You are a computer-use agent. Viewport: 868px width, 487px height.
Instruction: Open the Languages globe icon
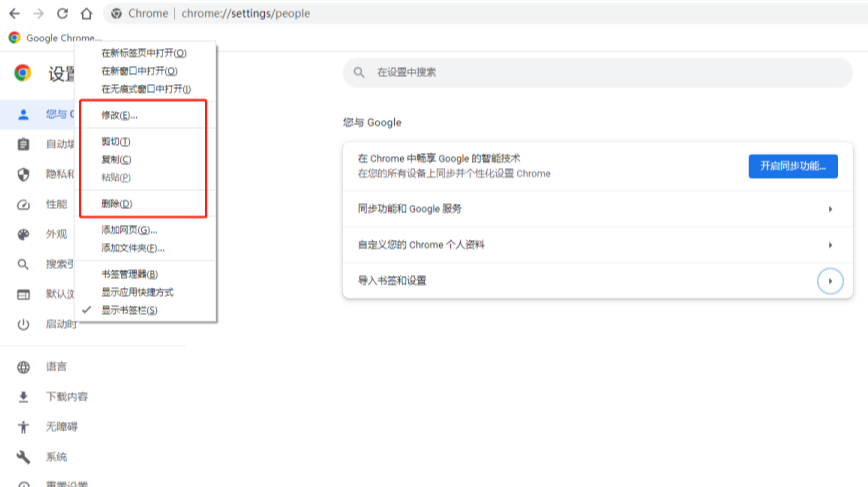pos(23,367)
